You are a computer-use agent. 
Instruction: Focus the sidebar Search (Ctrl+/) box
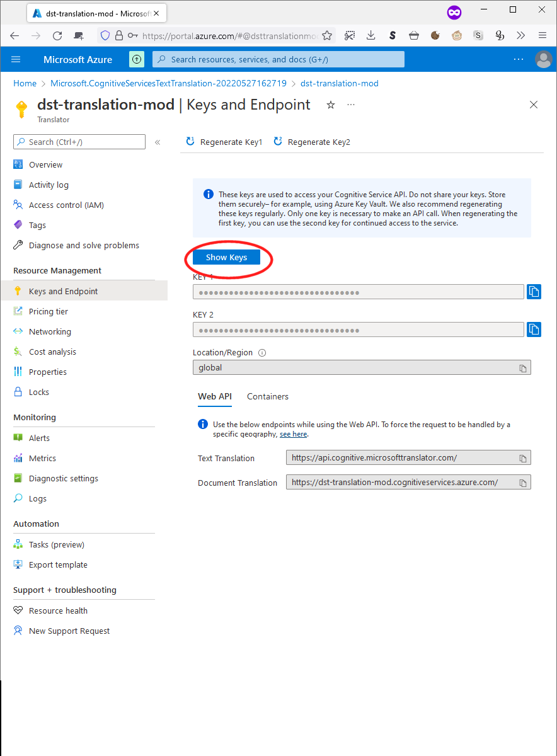coord(79,142)
